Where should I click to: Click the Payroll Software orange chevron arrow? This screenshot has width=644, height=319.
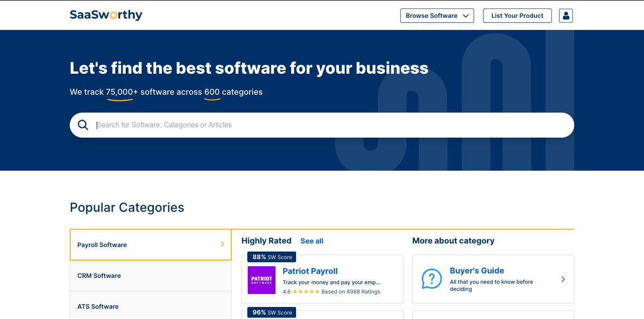(222, 244)
